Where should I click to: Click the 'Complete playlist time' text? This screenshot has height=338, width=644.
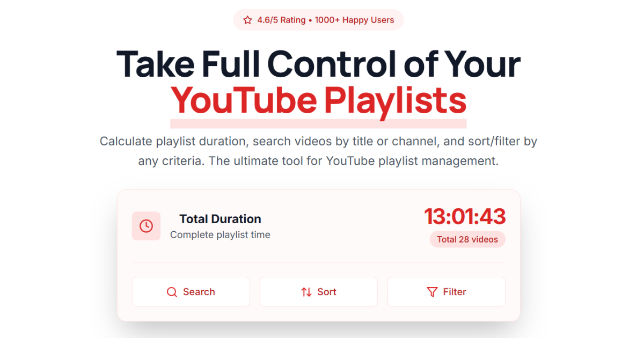[220, 234]
